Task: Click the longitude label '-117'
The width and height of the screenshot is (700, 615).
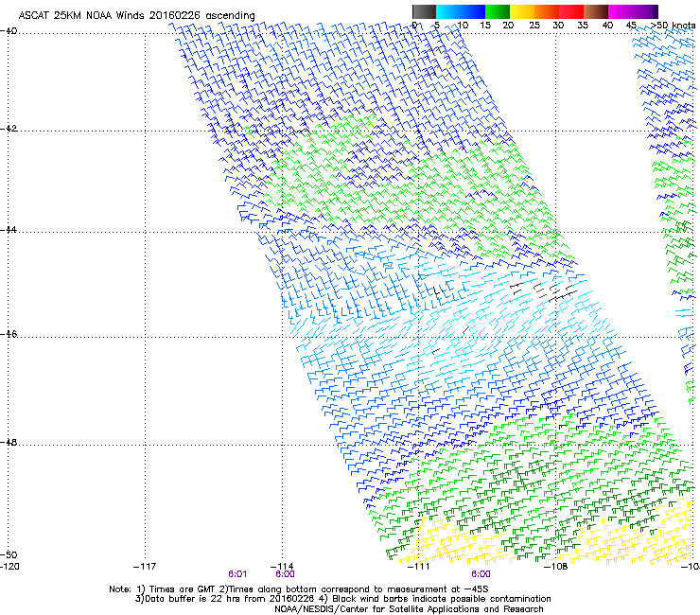Action: click(145, 567)
